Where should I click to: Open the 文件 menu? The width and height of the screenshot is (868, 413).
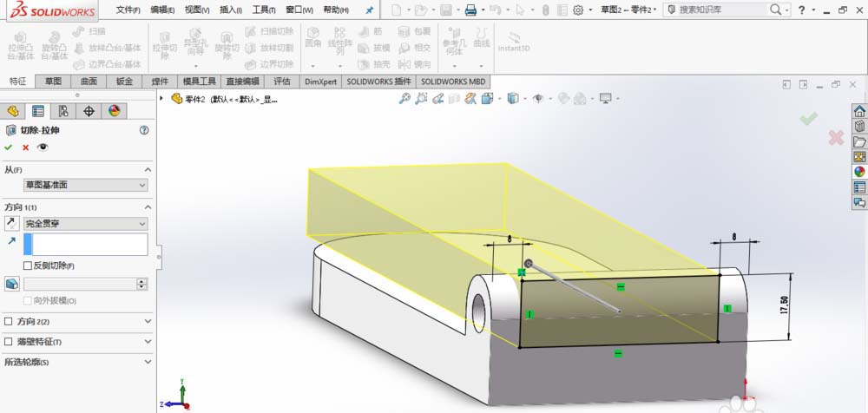tap(128, 10)
